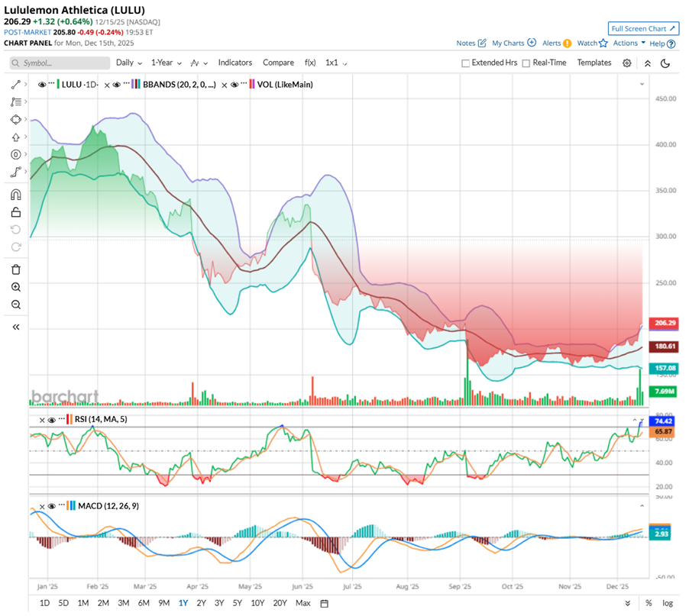Collapse the main chart legend chevron
689x616 pixels.
(642, 84)
